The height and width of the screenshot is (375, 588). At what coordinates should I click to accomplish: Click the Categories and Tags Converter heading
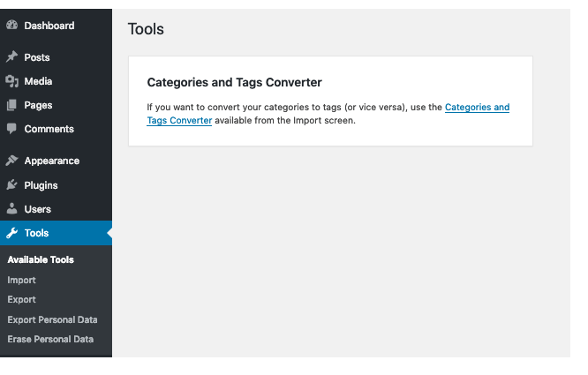coord(234,83)
